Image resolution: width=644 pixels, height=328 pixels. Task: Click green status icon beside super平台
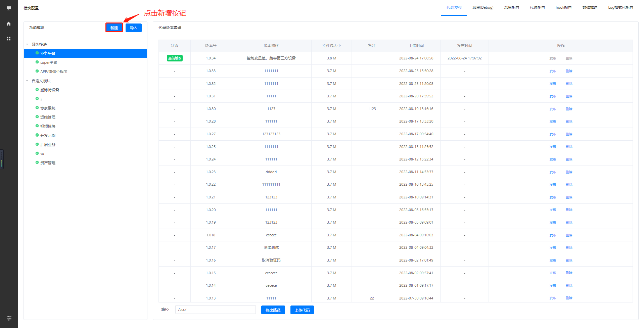coord(37,62)
